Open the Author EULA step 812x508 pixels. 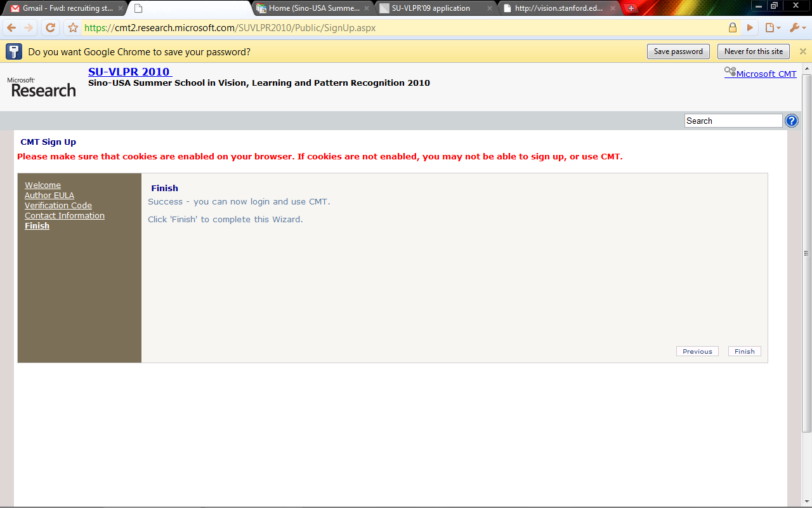[x=49, y=196]
